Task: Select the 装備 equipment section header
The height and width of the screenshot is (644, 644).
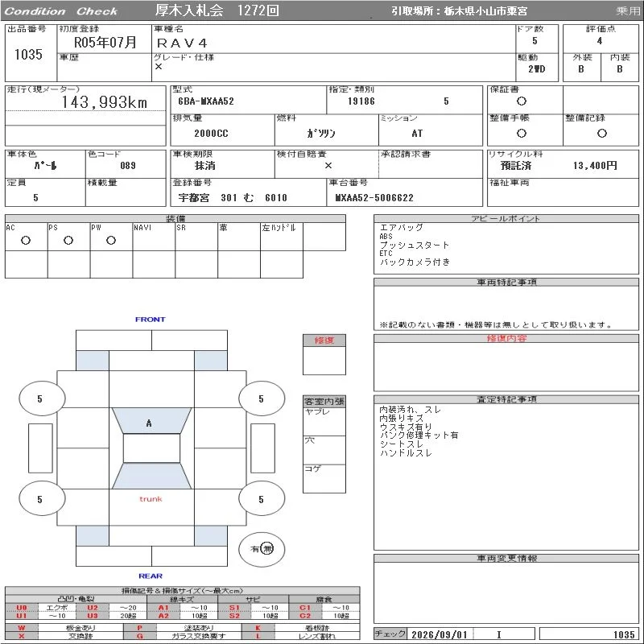Action: (175, 218)
